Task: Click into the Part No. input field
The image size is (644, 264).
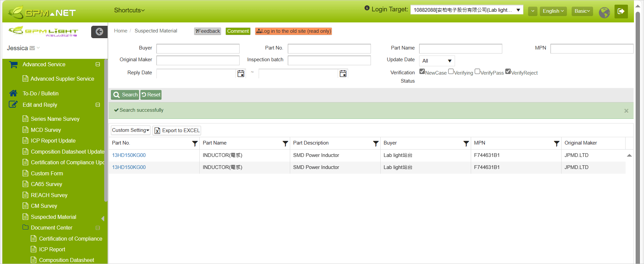Action: [329, 49]
